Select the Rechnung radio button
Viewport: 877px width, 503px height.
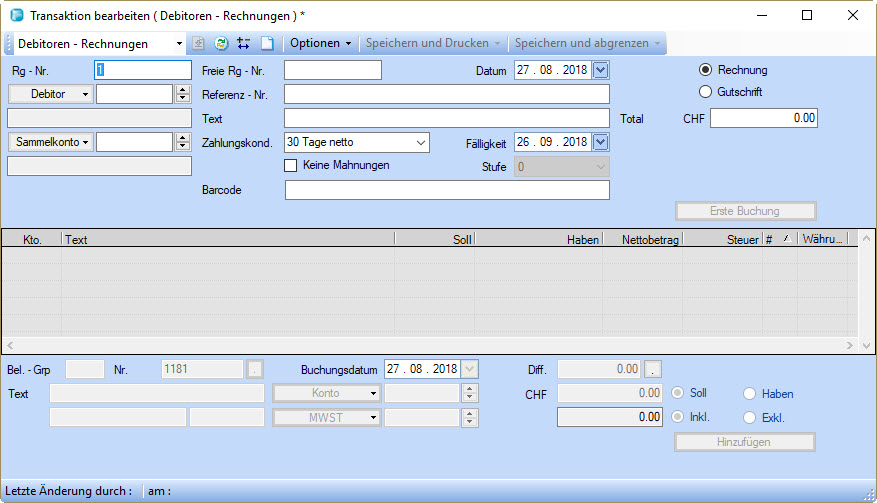706,70
